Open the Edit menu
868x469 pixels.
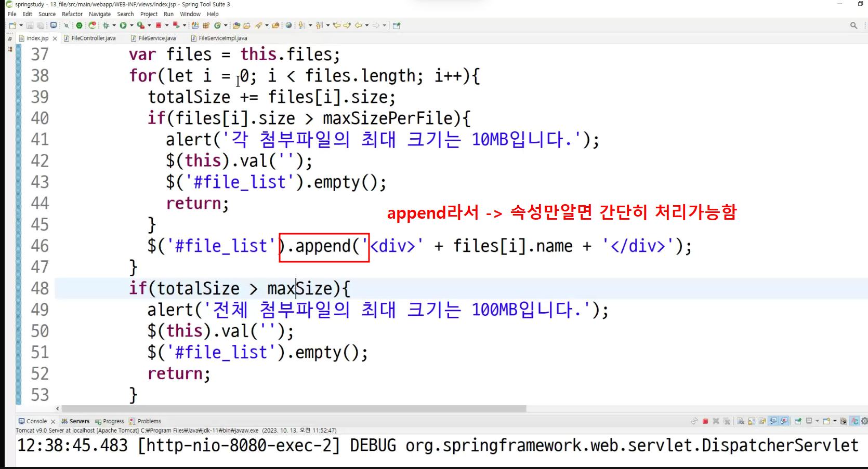click(x=28, y=14)
